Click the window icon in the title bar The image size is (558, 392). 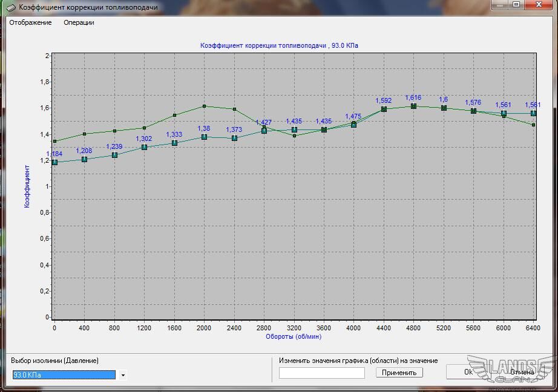pyautogui.click(x=11, y=7)
